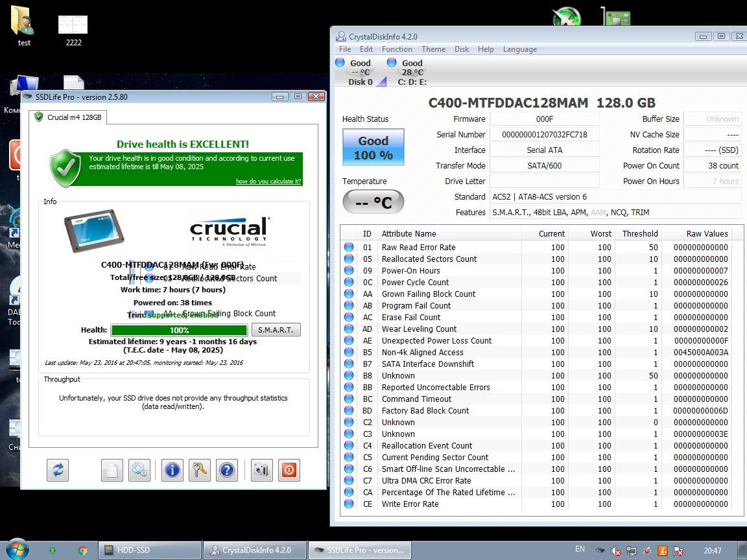Select the C: D: E: disk
Image resolution: width=747 pixels, height=560 pixels.
[x=412, y=73]
